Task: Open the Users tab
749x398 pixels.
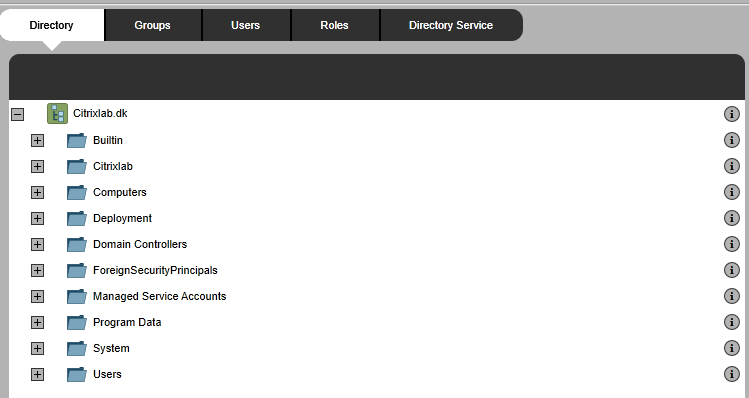Action: [x=246, y=25]
